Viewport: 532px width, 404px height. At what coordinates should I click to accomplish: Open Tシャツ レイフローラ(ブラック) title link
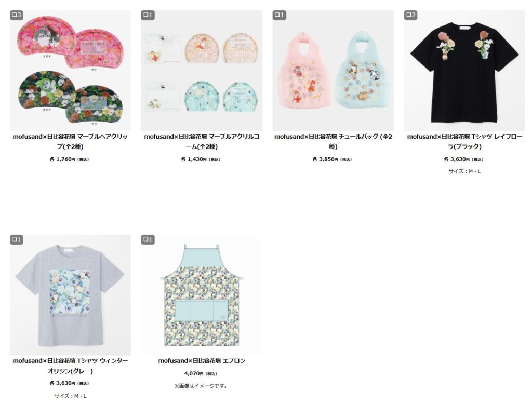pos(464,141)
